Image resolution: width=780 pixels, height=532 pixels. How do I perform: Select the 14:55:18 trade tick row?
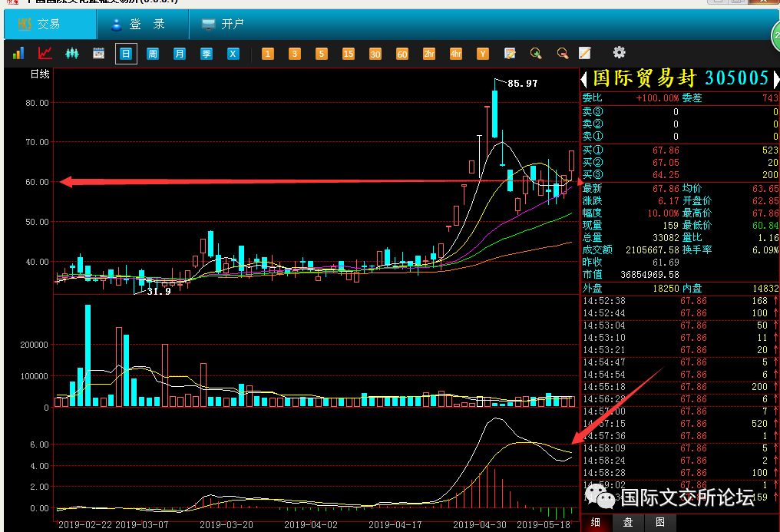point(679,387)
